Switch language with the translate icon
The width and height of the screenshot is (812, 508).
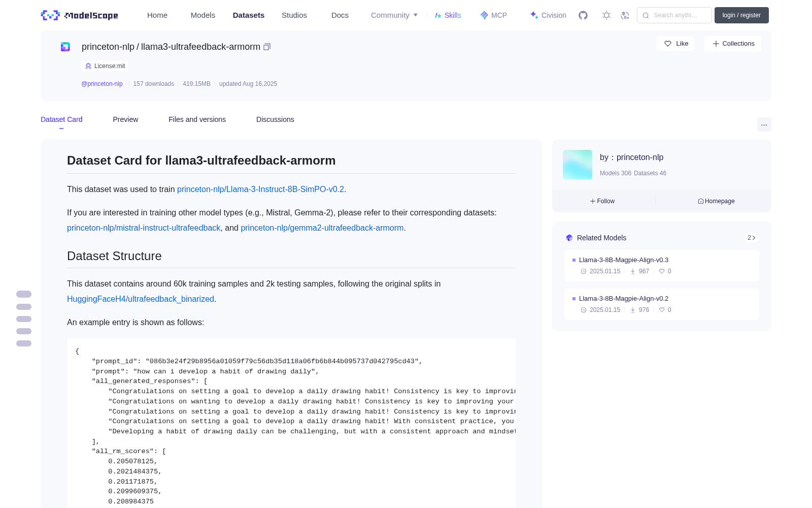pyautogui.click(x=625, y=15)
